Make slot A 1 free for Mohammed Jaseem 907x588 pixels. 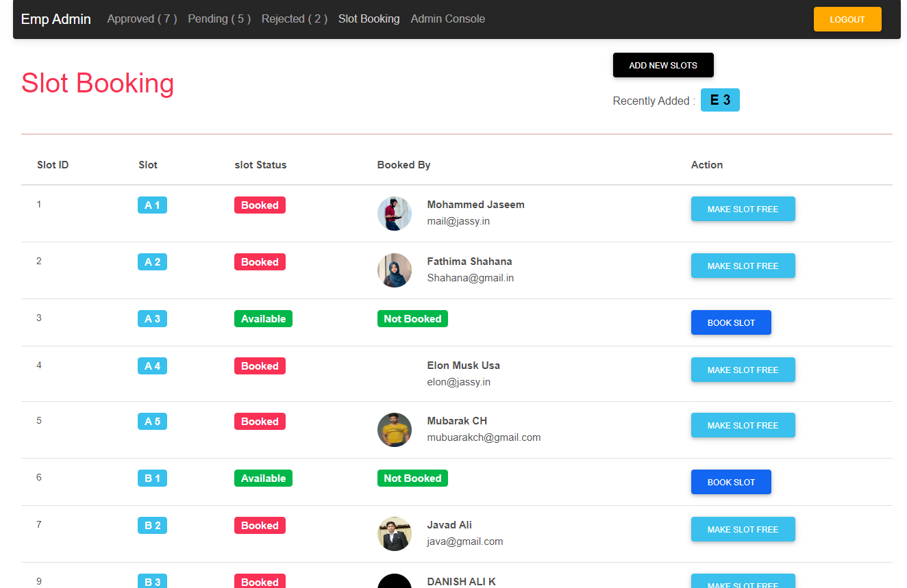click(x=743, y=209)
